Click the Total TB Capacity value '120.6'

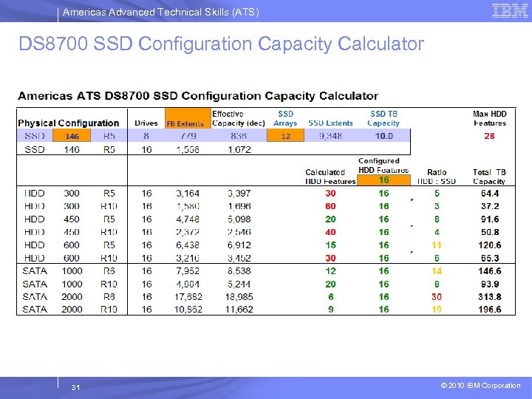[490, 245]
